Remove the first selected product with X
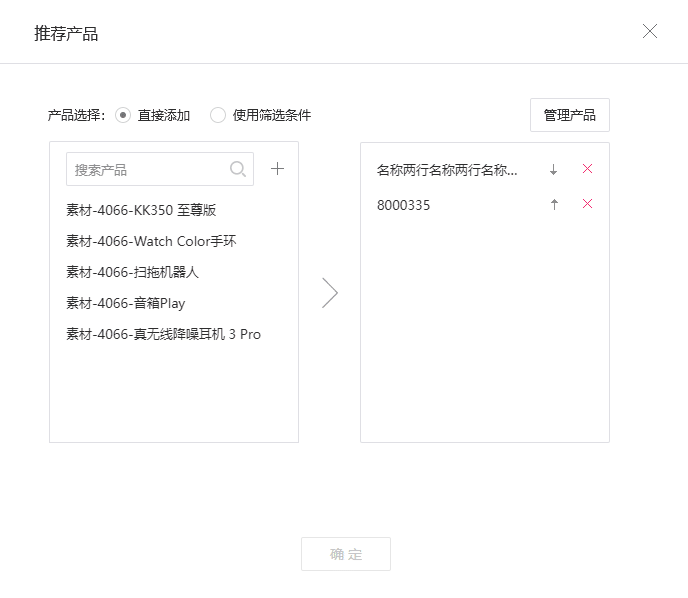Image resolution: width=688 pixels, height=598 pixels. 587,169
